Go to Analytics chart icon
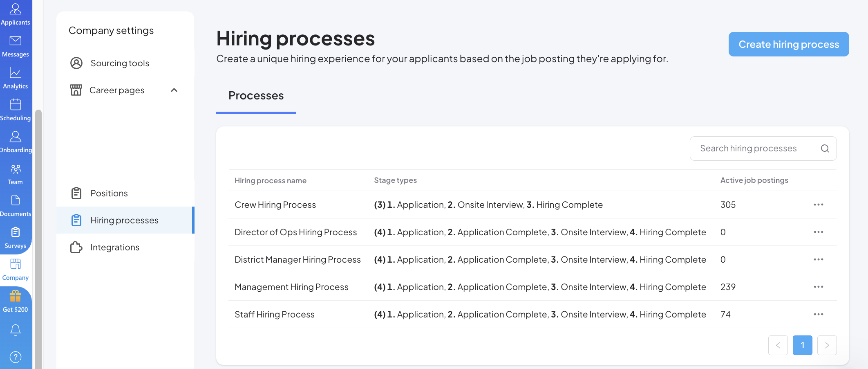The height and width of the screenshot is (369, 868). click(x=16, y=73)
